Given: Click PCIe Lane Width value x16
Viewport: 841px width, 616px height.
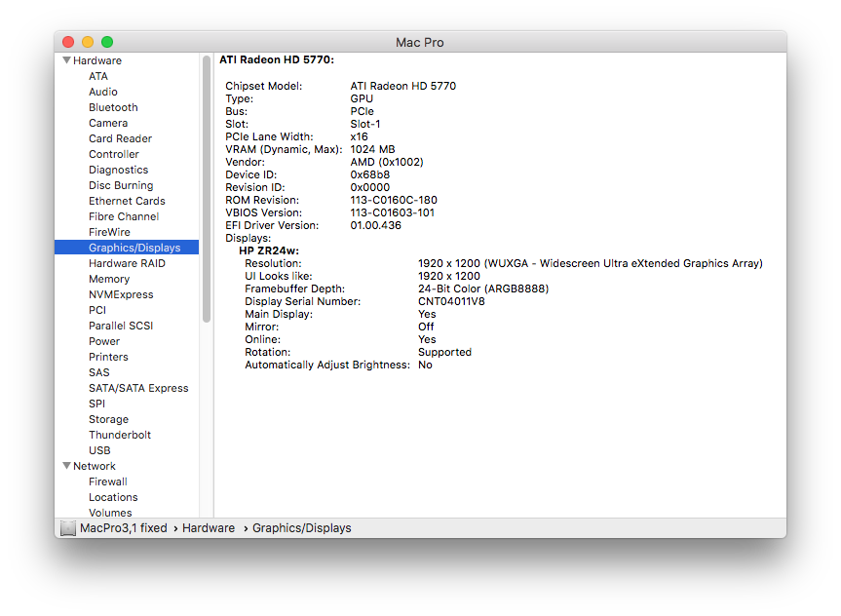Looking at the screenshot, I should (x=359, y=136).
